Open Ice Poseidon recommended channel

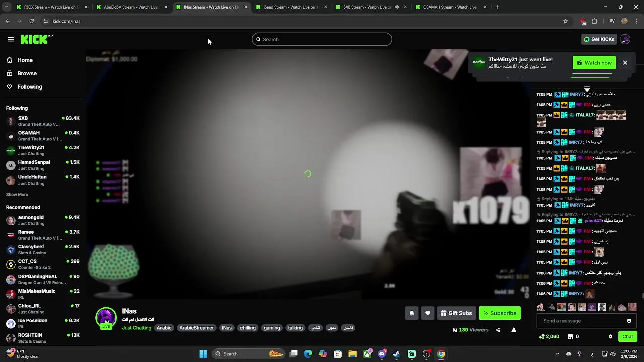pos(43,323)
